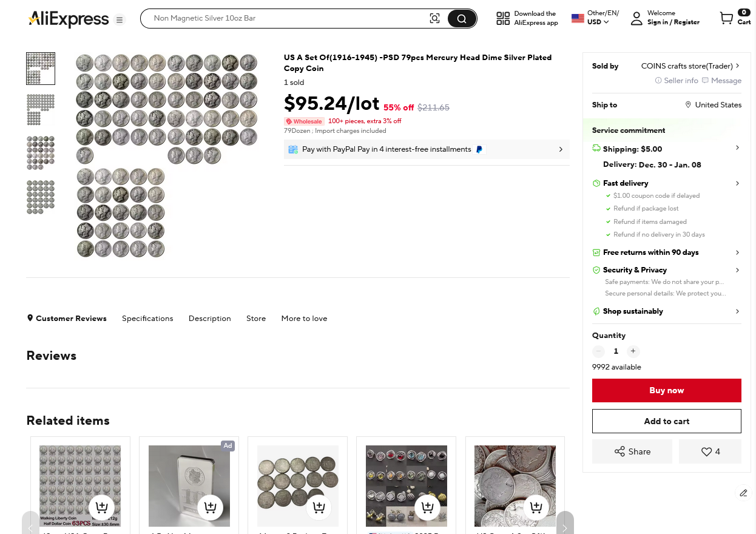
Task: Select the third product thumbnail
Action: [41, 152]
